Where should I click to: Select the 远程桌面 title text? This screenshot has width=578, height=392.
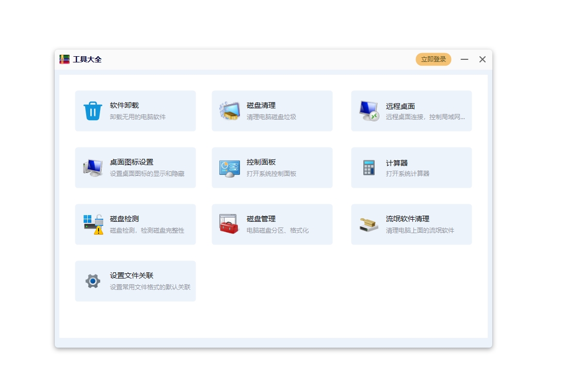400,106
